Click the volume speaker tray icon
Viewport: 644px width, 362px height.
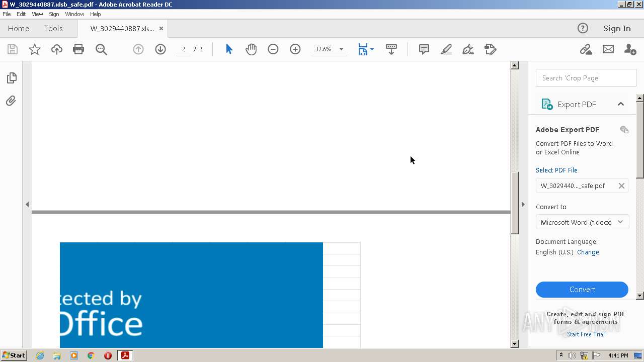point(572,355)
